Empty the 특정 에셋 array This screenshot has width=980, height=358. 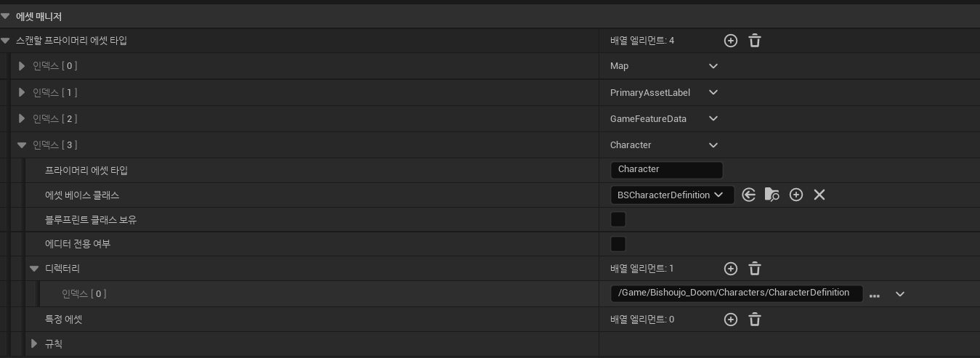[x=755, y=320]
